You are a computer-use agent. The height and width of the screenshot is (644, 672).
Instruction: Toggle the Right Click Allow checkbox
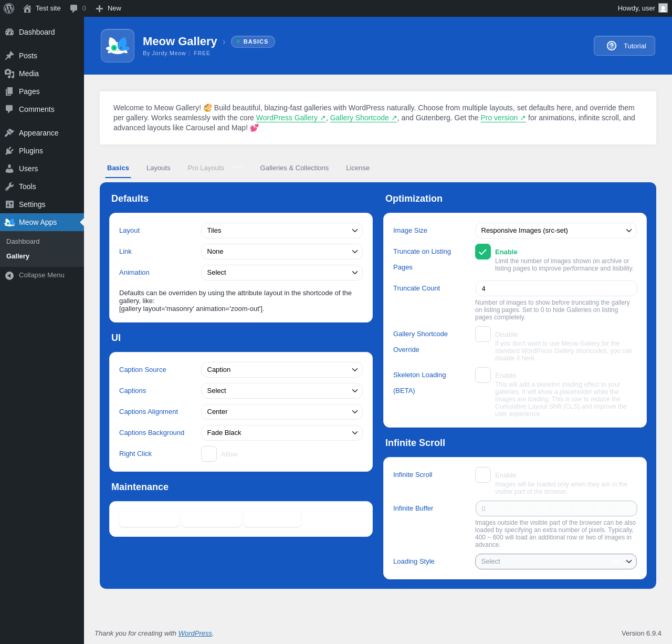tap(209, 454)
